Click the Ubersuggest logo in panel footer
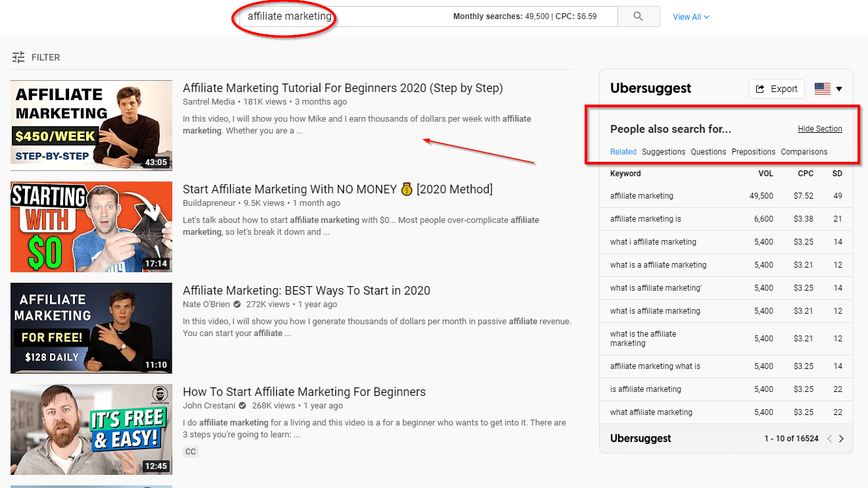 [x=640, y=439]
